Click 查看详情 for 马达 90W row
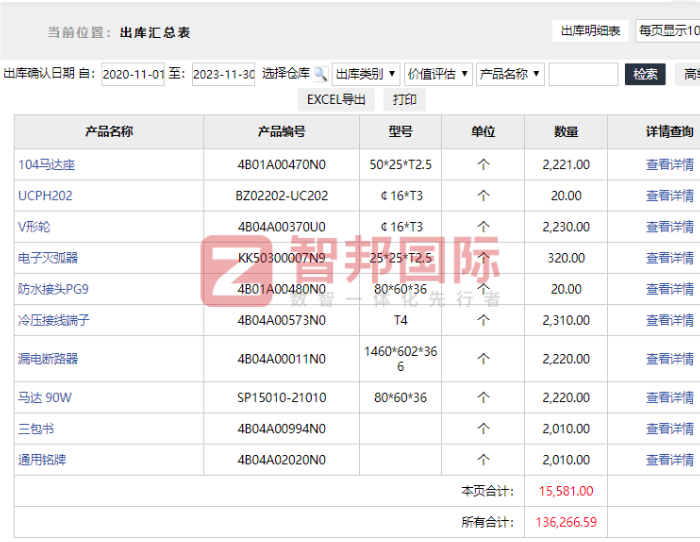This screenshot has width=700, height=542. (x=669, y=398)
